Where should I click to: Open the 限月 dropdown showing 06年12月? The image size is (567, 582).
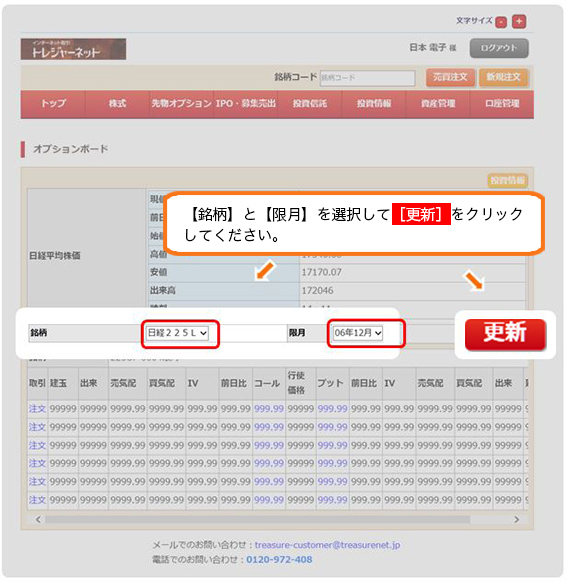tap(357, 333)
